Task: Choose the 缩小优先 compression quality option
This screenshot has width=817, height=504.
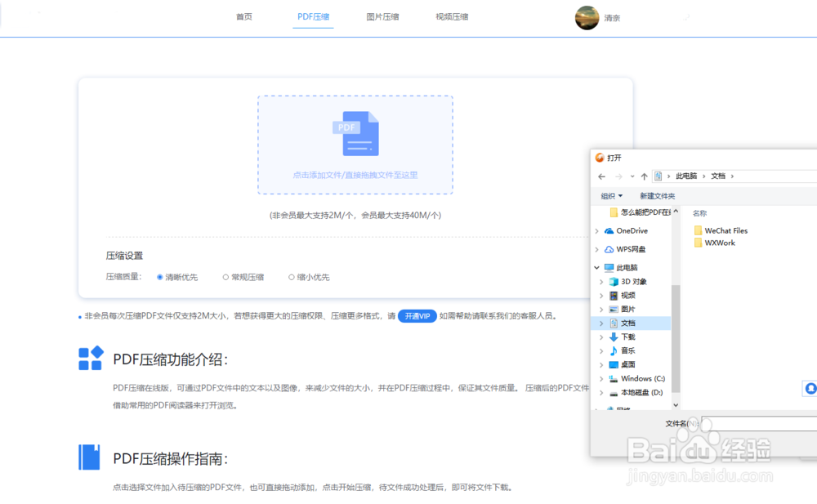Action: (292, 277)
